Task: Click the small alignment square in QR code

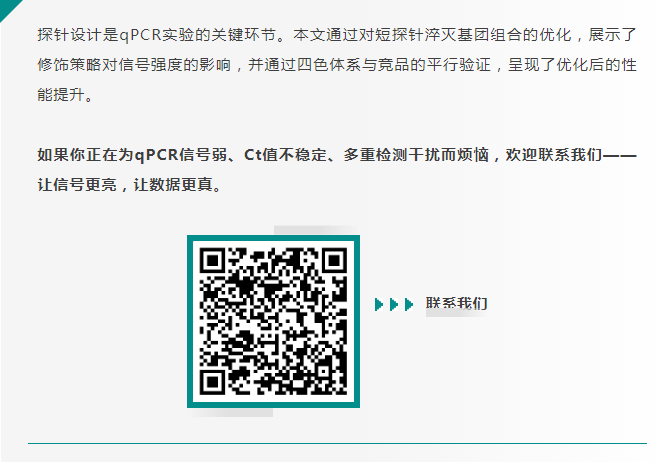Action: [324, 372]
